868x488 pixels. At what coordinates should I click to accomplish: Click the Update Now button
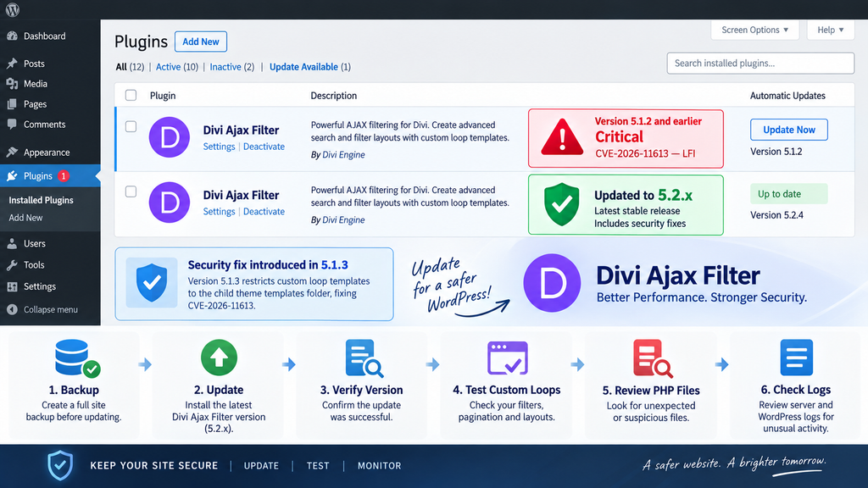coord(789,130)
